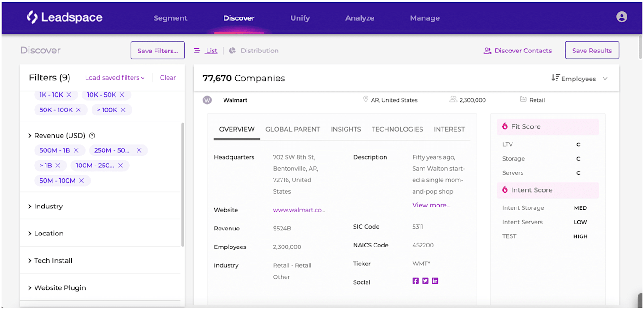
Task: Switch to the INSIGHTS tab
Action: coord(346,129)
